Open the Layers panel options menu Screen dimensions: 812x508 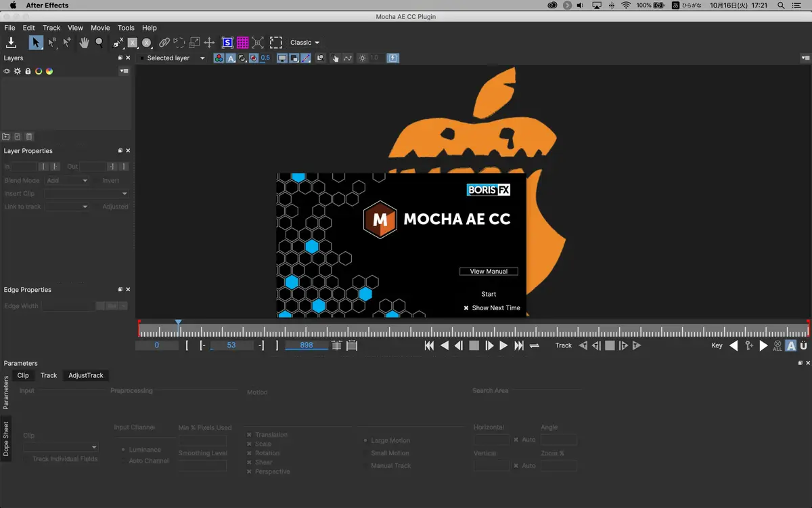[124, 71]
